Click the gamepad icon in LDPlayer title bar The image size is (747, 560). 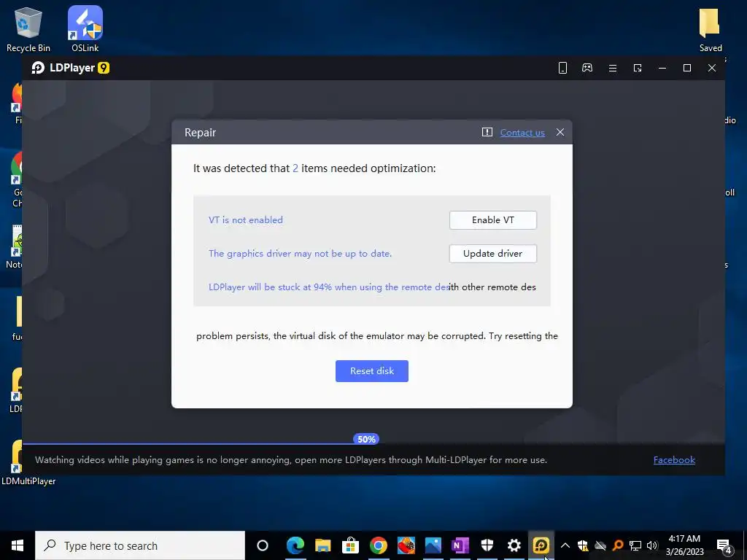(587, 68)
